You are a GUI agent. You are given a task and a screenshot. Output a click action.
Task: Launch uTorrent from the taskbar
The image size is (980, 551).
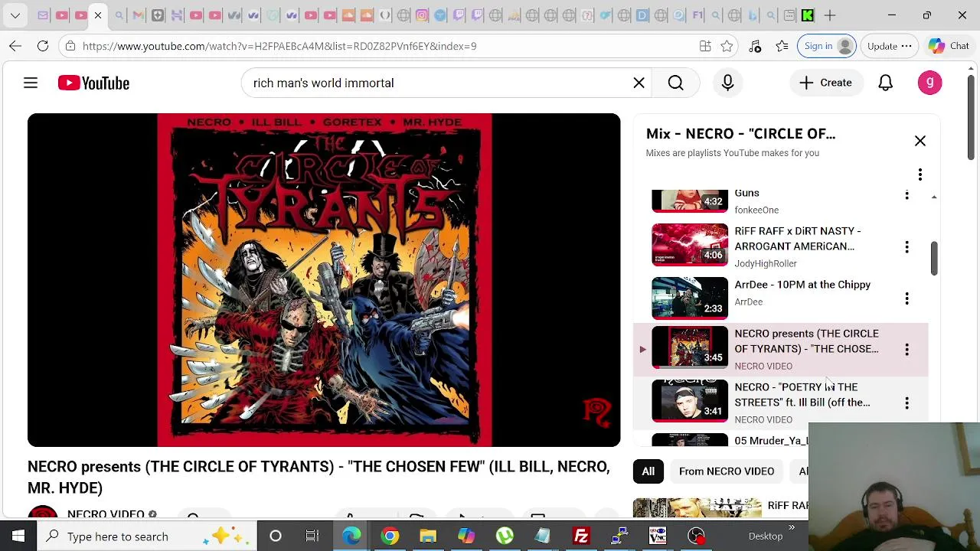tap(505, 536)
